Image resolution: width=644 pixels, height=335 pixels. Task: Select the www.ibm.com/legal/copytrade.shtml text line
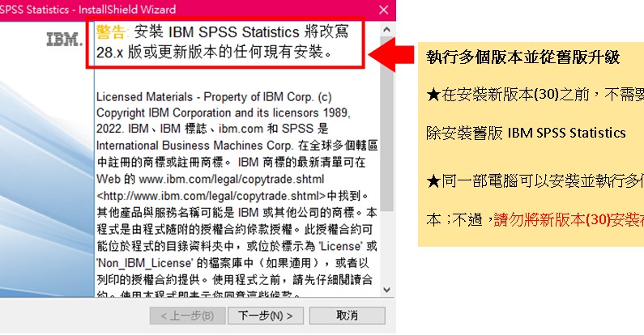(211, 179)
